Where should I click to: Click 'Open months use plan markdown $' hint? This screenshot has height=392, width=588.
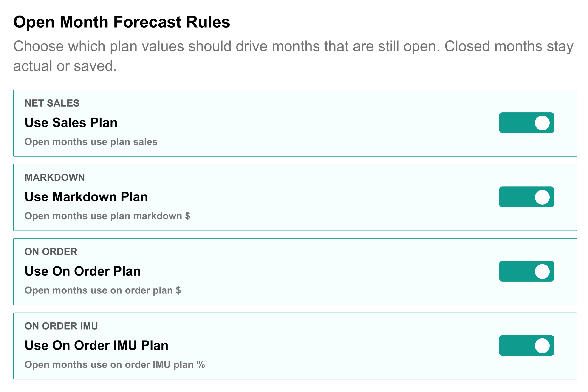tap(107, 216)
